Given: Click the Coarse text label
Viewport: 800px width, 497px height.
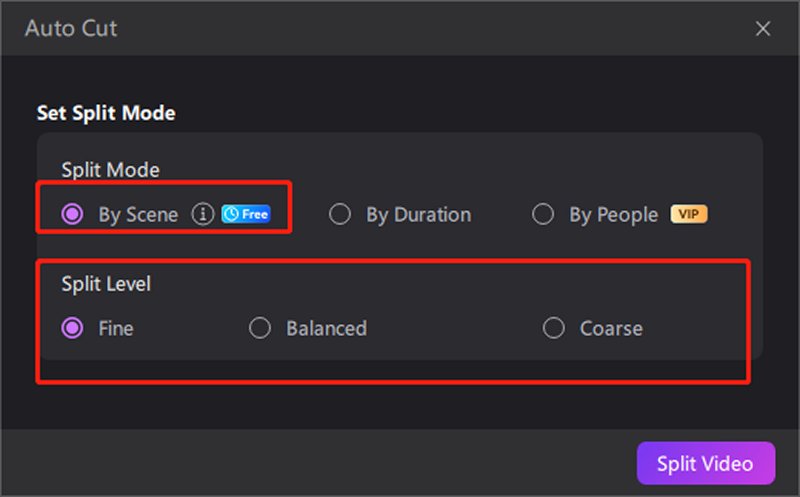Looking at the screenshot, I should click(611, 328).
